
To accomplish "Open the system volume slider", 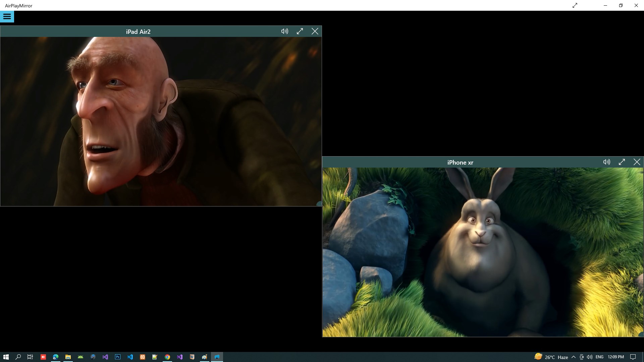I will point(590,357).
